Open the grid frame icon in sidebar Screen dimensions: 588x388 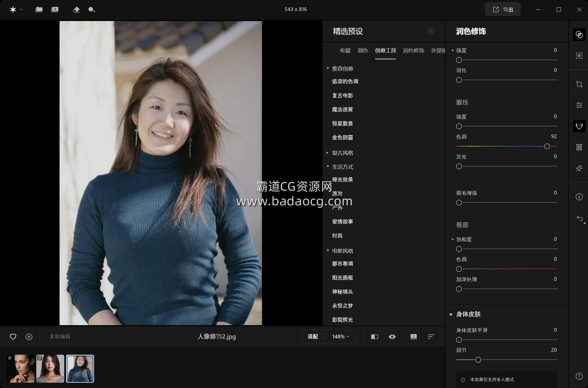pyautogui.click(x=579, y=147)
